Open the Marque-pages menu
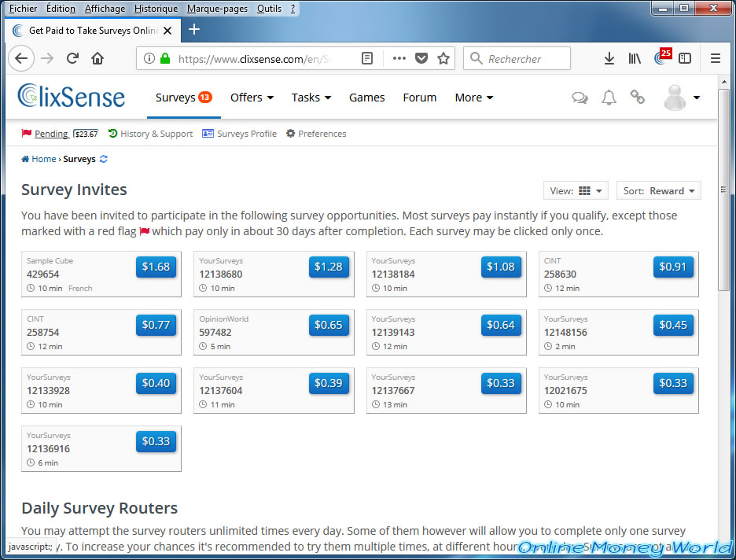 tap(217, 9)
